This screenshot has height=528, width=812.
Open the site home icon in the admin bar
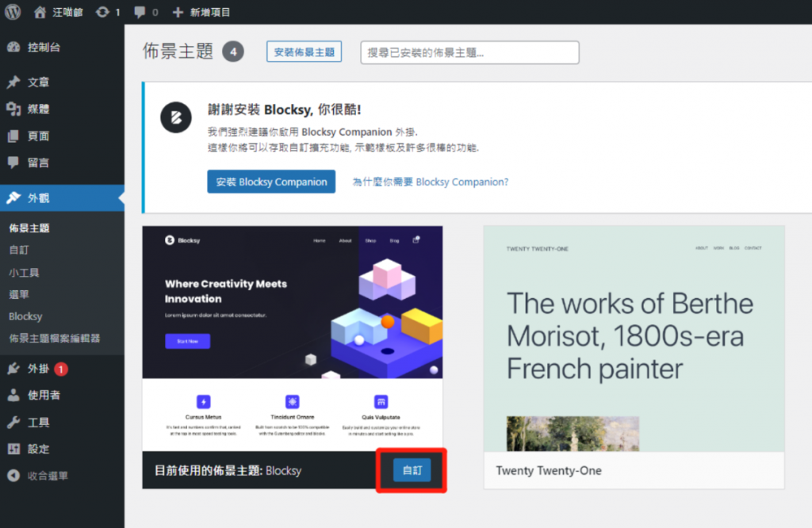(40, 12)
